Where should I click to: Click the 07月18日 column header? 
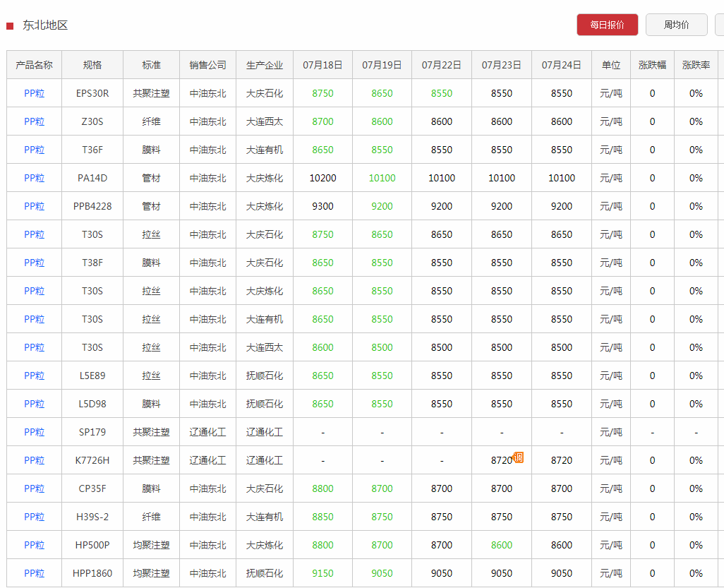tap(322, 65)
